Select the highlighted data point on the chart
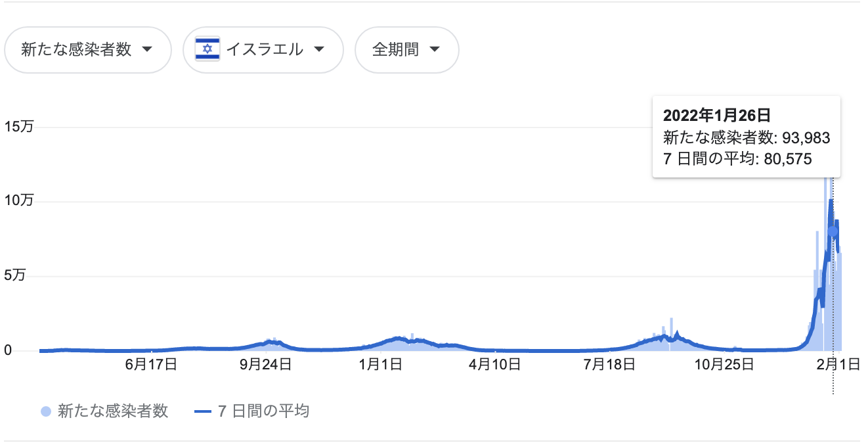The width and height of the screenshot is (868, 443). [833, 231]
